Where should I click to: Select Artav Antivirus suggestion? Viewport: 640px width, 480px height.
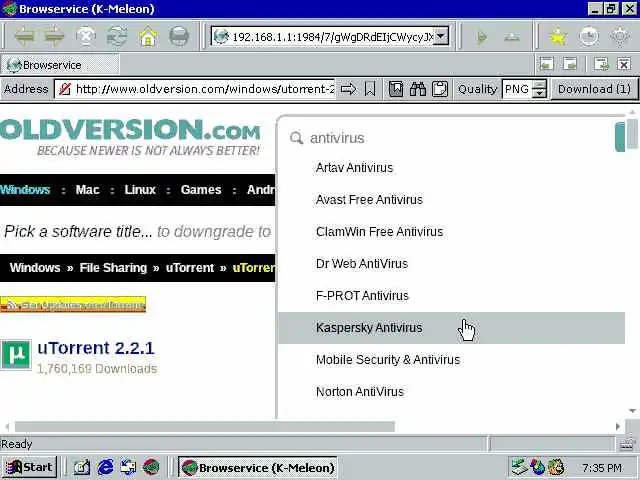click(451, 168)
